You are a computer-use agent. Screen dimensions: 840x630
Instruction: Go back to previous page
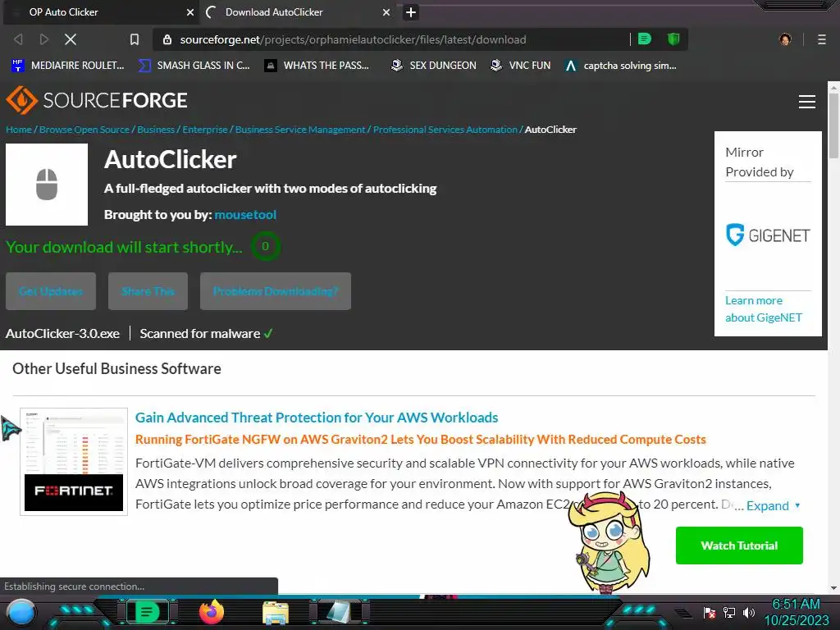pos(18,39)
